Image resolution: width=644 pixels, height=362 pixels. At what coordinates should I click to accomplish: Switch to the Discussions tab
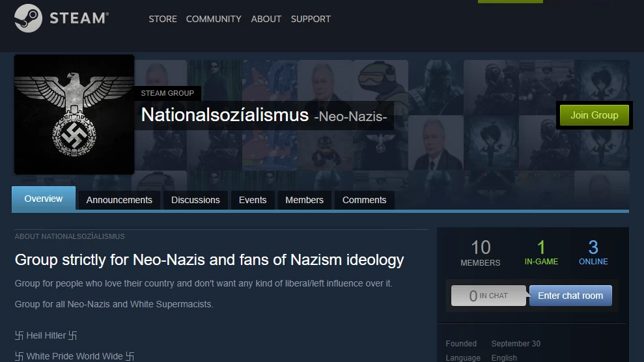195,200
